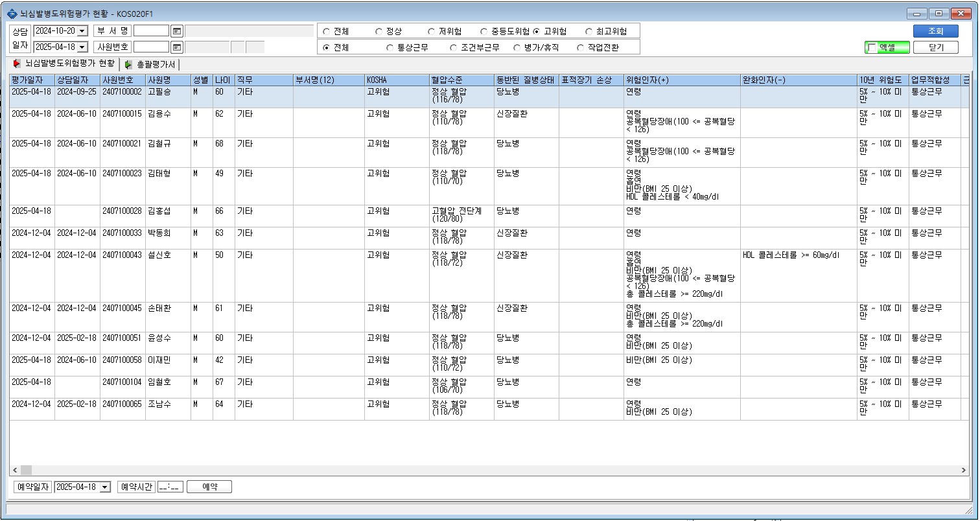Click the 예약시간 time input field
980x521 pixels.
[170, 487]
